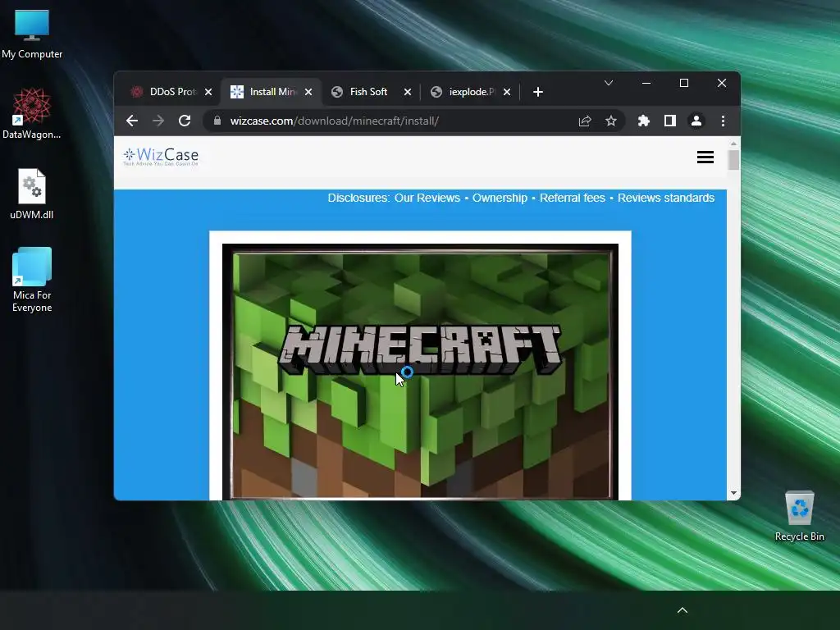Select the uDWM.dll file icon
840x630 pixels.
pyautogui.click(x=32, y=194)
